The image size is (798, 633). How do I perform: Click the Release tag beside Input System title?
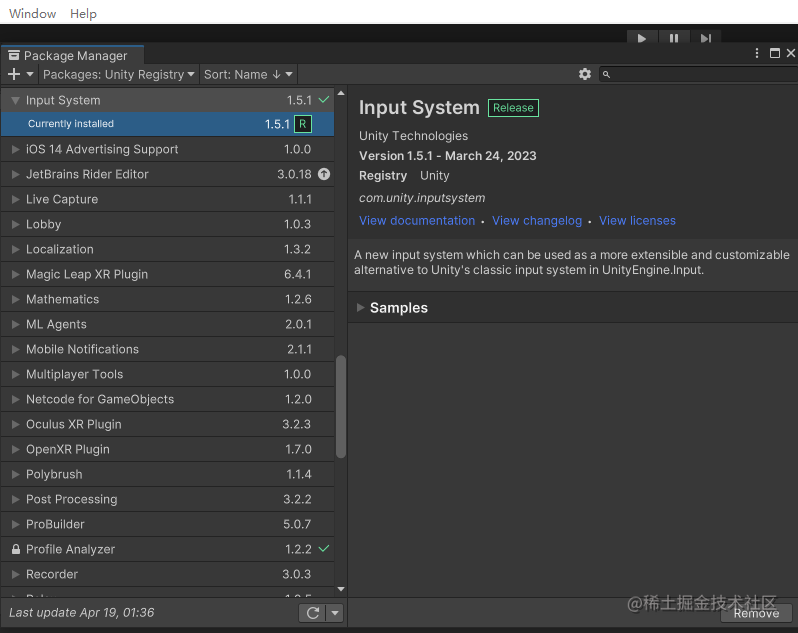tap(513, 108)
